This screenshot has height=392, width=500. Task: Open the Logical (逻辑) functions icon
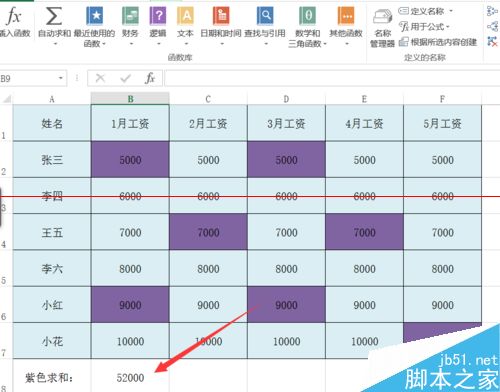pos(158,16)
